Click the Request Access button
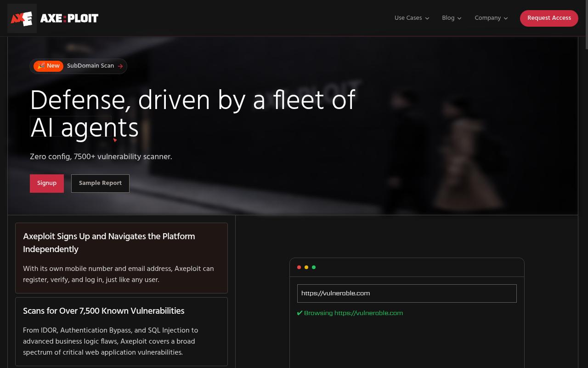Viewport: 588px width, 368px height. point(549,18)
